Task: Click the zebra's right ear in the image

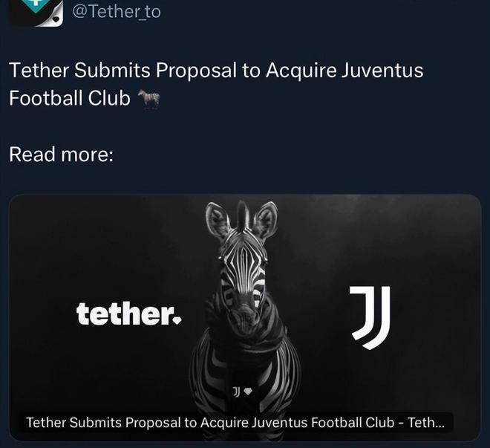Action: pos(266,219)
